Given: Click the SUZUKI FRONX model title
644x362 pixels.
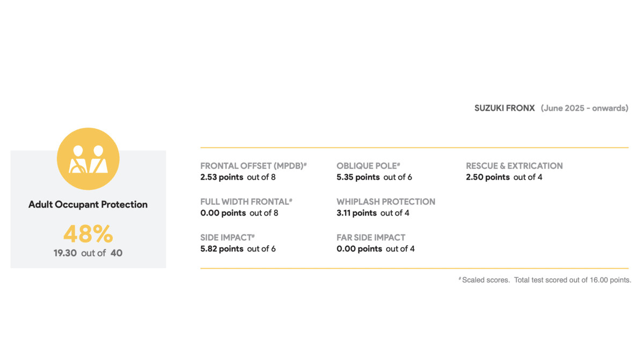Looking at the screenshot, I should 504,108.
